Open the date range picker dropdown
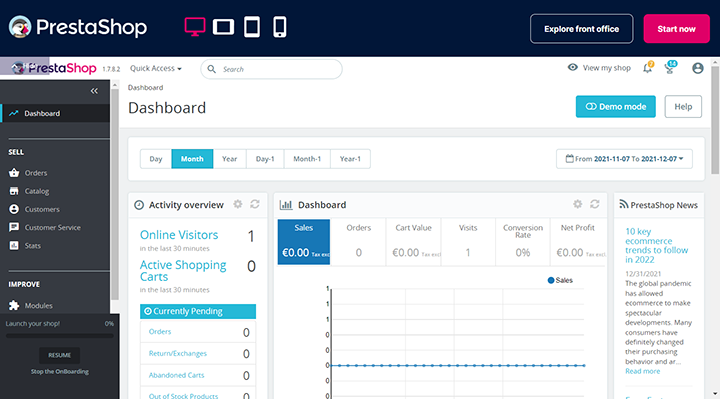This screenshot has width=720, height=399. (x=624, y=159)
